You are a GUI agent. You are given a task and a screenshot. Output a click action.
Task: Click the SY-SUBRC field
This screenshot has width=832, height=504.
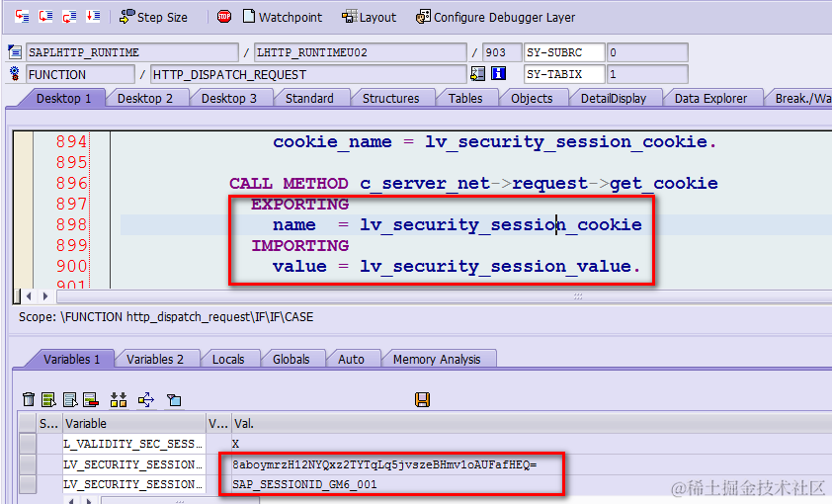564,52
